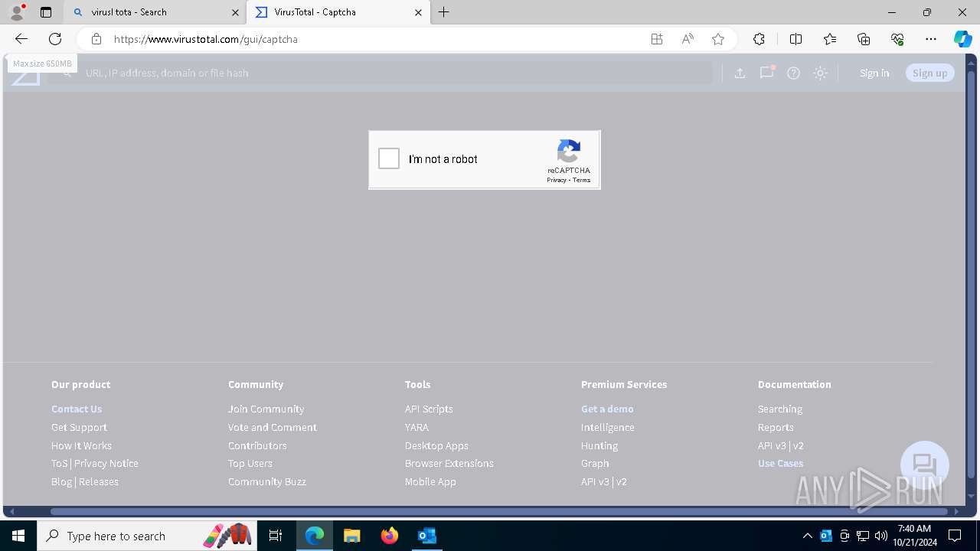Open Searching documentation link

tap(780, 409)
